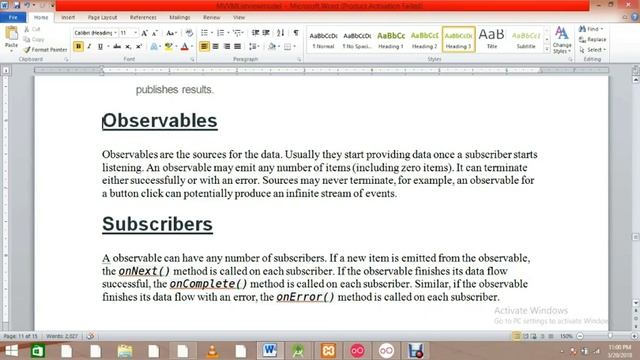Toggle Italic formatting

point(89,47)
